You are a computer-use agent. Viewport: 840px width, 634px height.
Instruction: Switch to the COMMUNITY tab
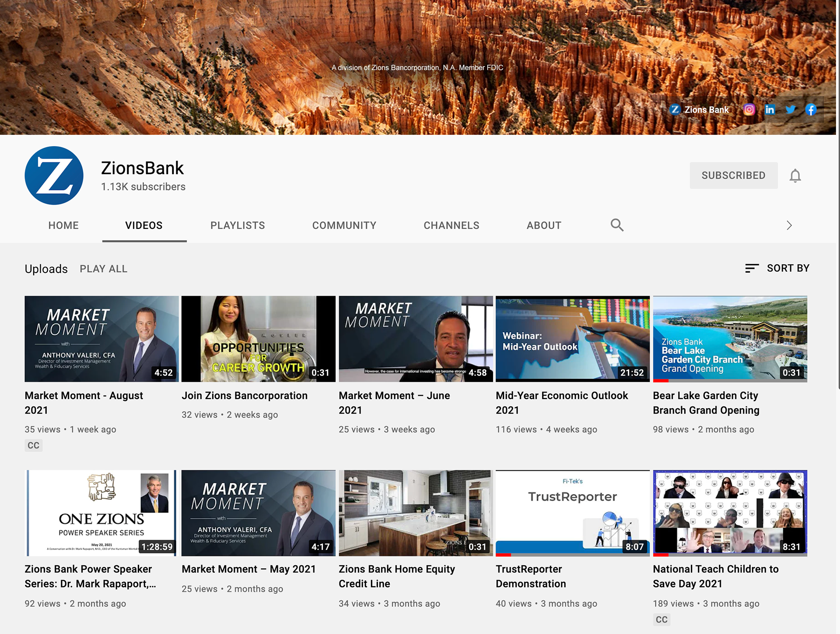(x=344, y=225)
